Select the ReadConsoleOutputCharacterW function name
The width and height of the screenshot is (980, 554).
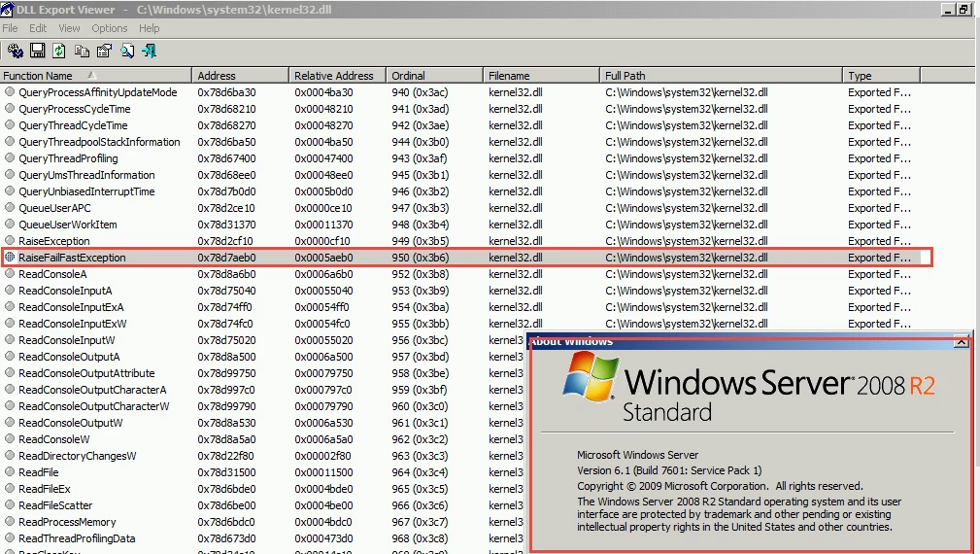pyautogui.click(x=94, y=406)
